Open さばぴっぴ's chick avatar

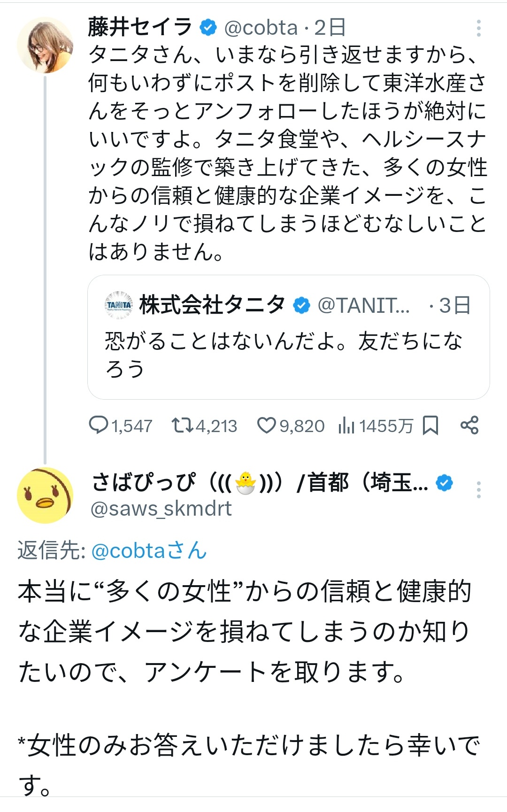tap(45, 495)
